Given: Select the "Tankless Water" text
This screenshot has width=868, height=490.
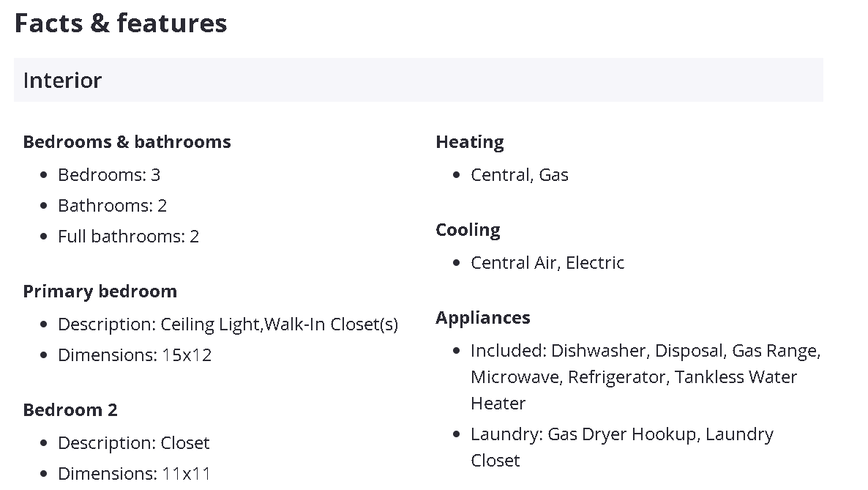Looking at the screenshot, I should [736, 377].
